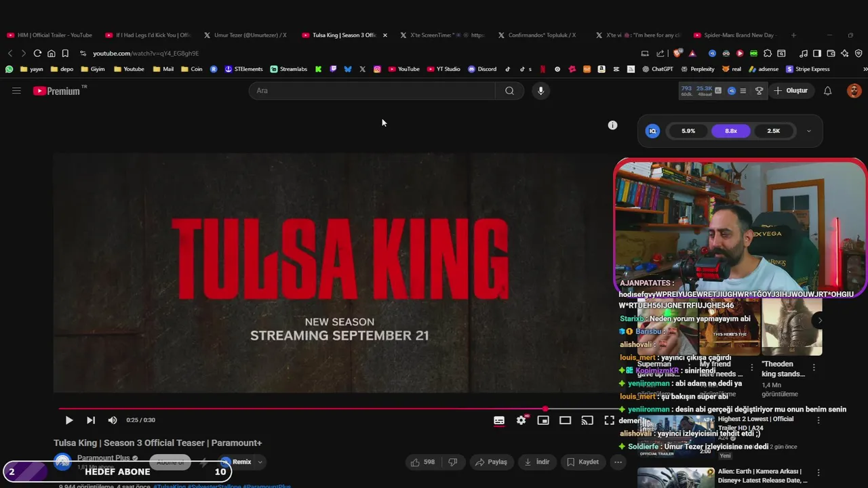Download the video with İndir
This screenshot has height=488, width=868.
536,462
